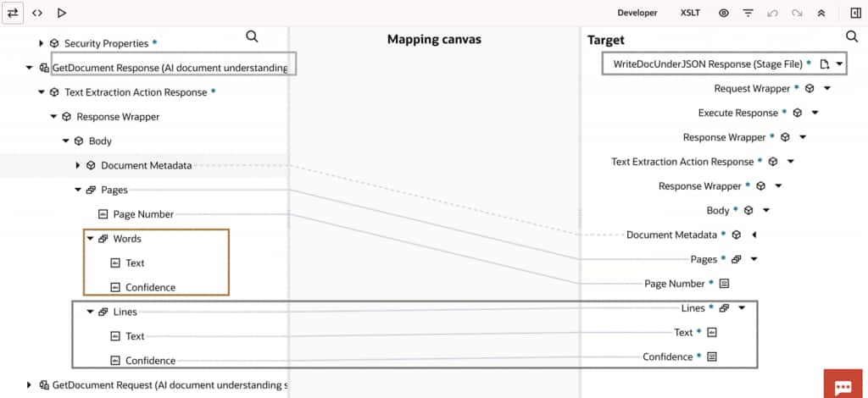Switch to the designer mapping view icon

14,14
